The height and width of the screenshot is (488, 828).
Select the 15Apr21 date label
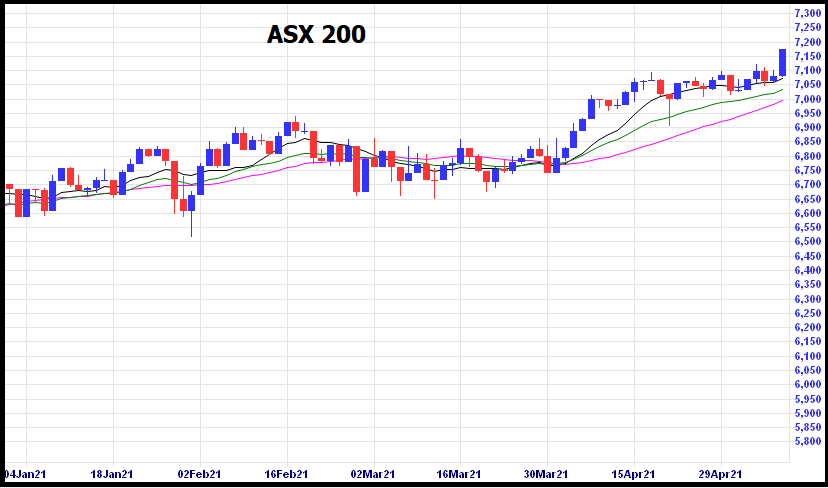point(633,473)
